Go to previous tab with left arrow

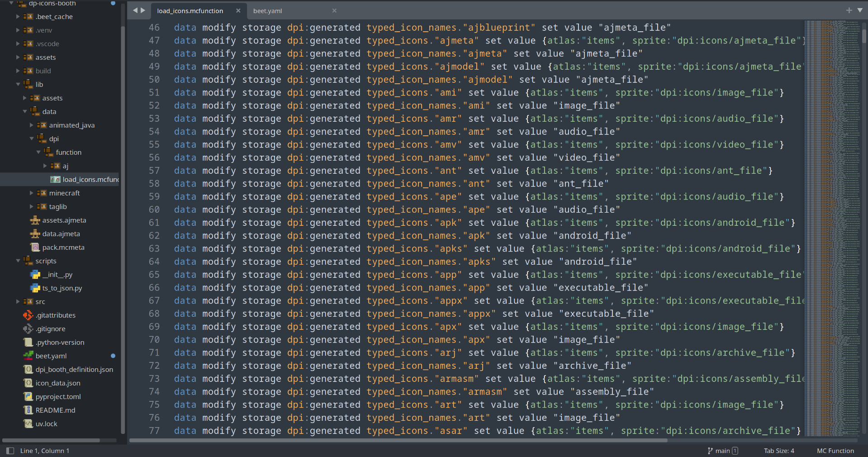coord(135,10)
